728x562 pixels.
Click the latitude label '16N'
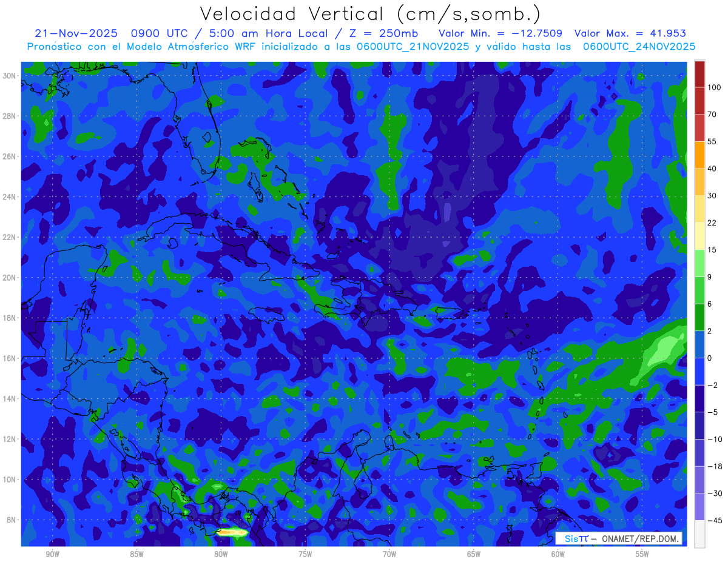click(10, 358)
